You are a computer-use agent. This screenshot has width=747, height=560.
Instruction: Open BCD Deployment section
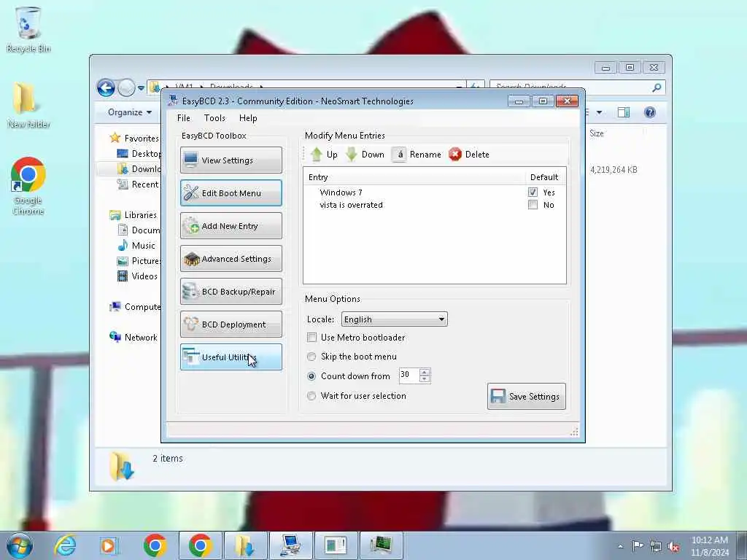[x=231, y=324]
